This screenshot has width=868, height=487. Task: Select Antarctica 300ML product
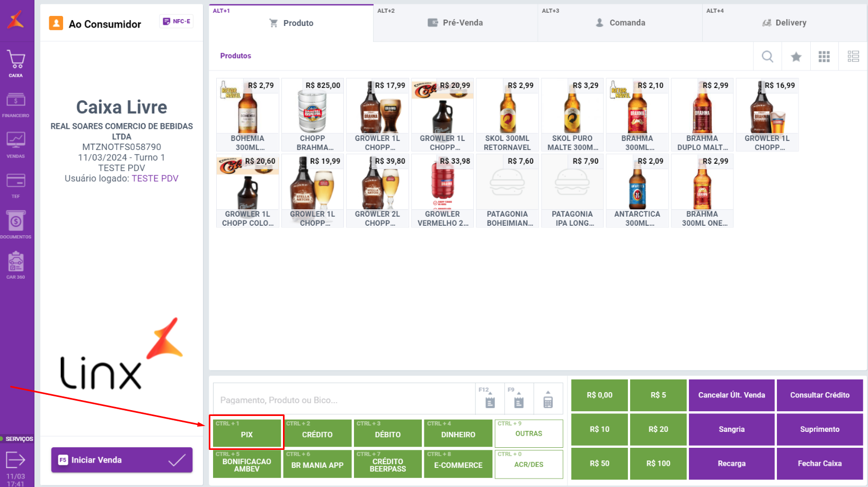click(x=637, y=191)
